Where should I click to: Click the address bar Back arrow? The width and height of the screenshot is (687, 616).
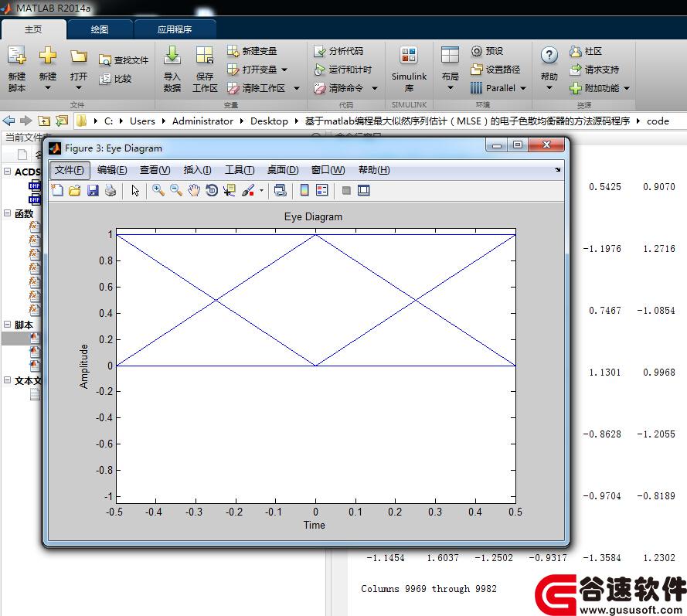click(9, 121)
